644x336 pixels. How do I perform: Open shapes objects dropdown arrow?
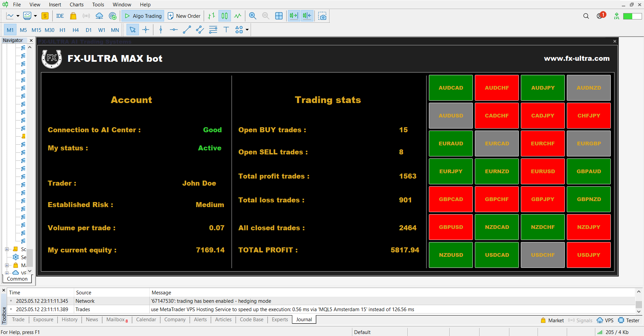[x=247, y=30]
